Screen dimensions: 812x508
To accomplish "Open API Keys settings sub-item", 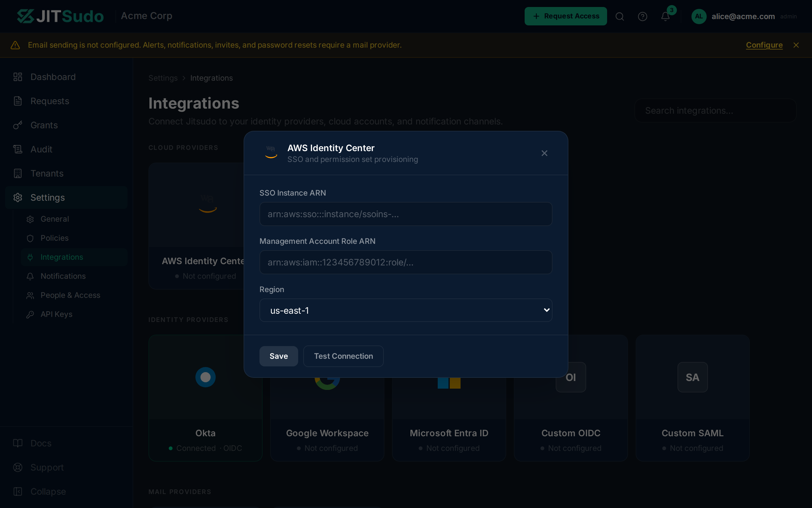I will click(x=74, y=314).
